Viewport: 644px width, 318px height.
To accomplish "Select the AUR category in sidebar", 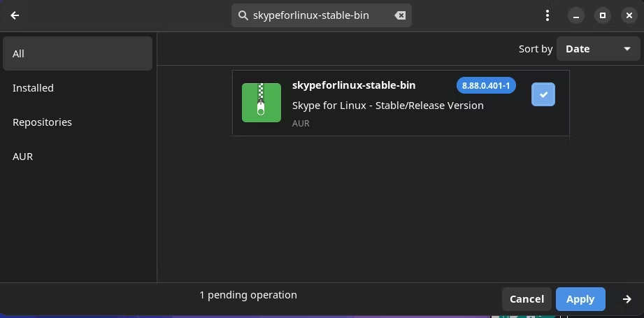I will 78,157.
